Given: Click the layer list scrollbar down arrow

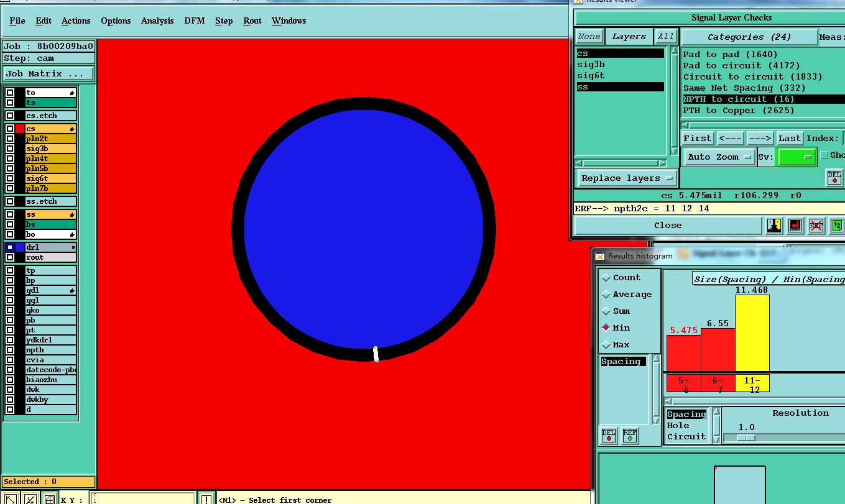Looking at the screenshot, I should (x=674, y=151).
